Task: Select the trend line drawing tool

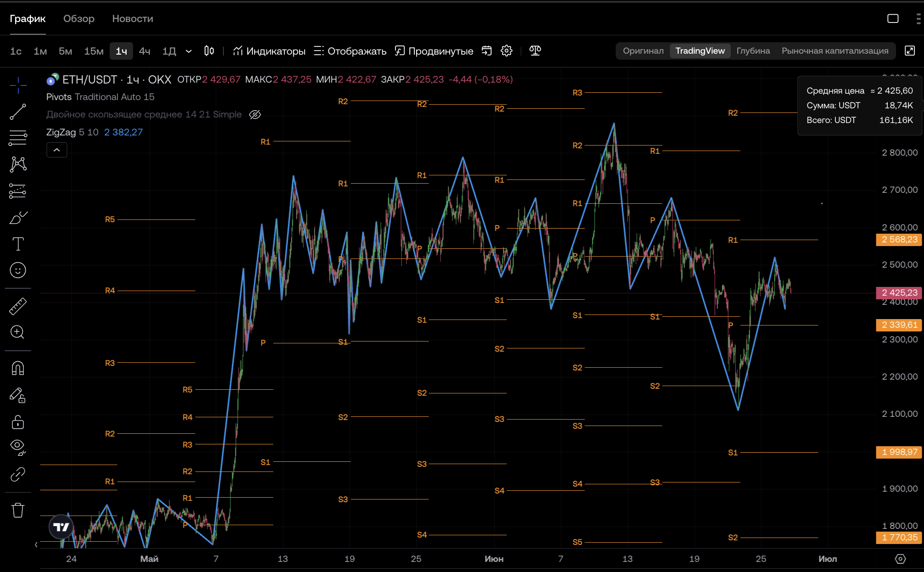Action: [x=18, y=112]
